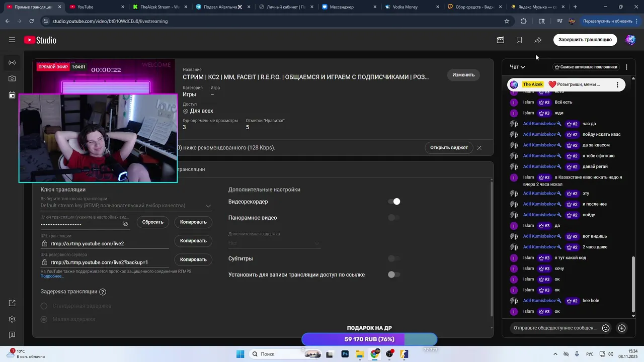This screenshot has width=644, height=362.
Task: Click the chat panel scrollbar
Action: [633, 284]
